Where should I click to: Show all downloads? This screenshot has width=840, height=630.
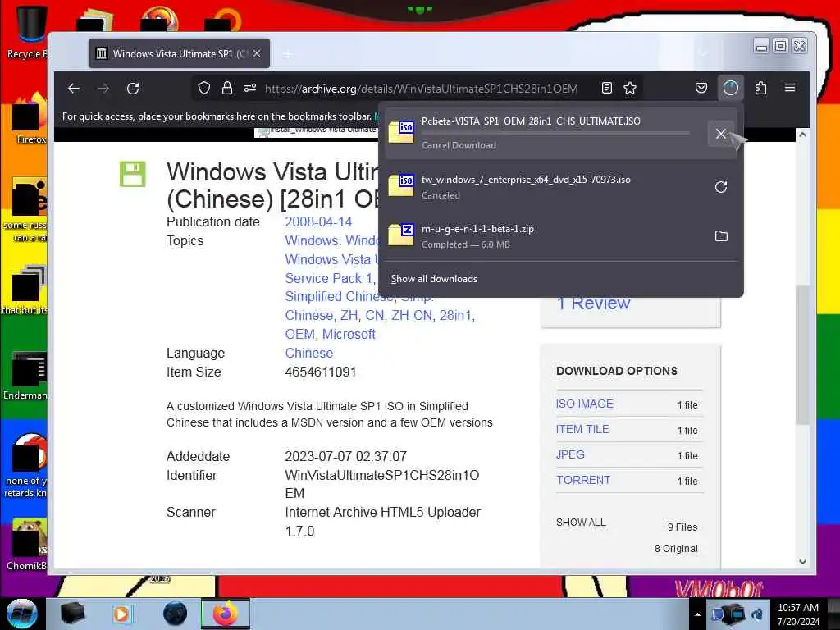(x=434, y=279)
